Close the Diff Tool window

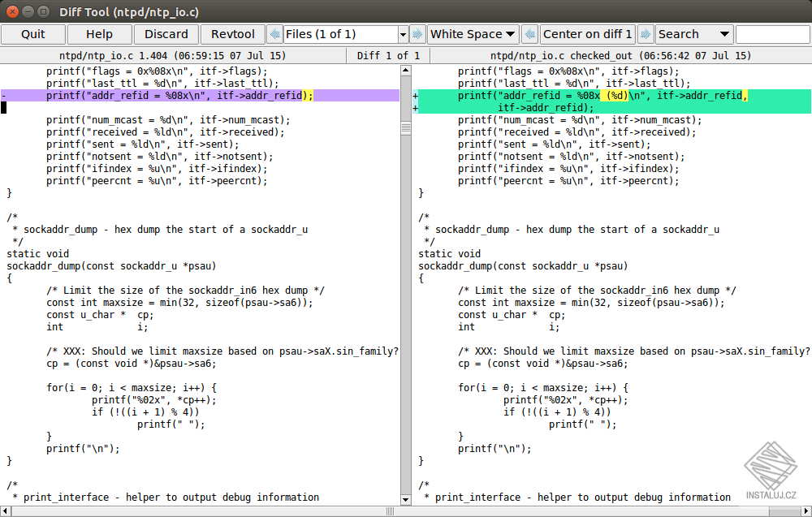[x=12, y=11]
